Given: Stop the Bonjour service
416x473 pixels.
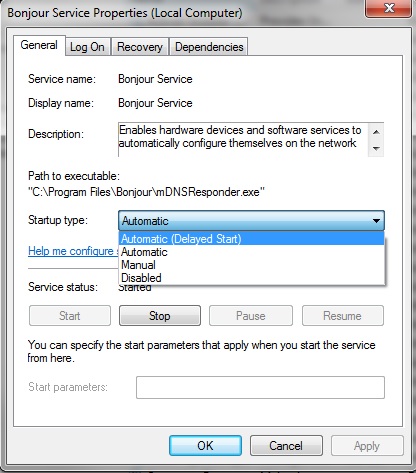Looking at the screenshot, I should pyautogui.click(x=160, y=316).
